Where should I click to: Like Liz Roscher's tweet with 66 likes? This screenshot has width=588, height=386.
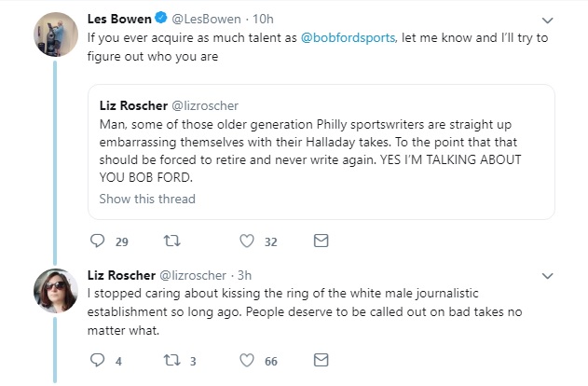point(247,359)
